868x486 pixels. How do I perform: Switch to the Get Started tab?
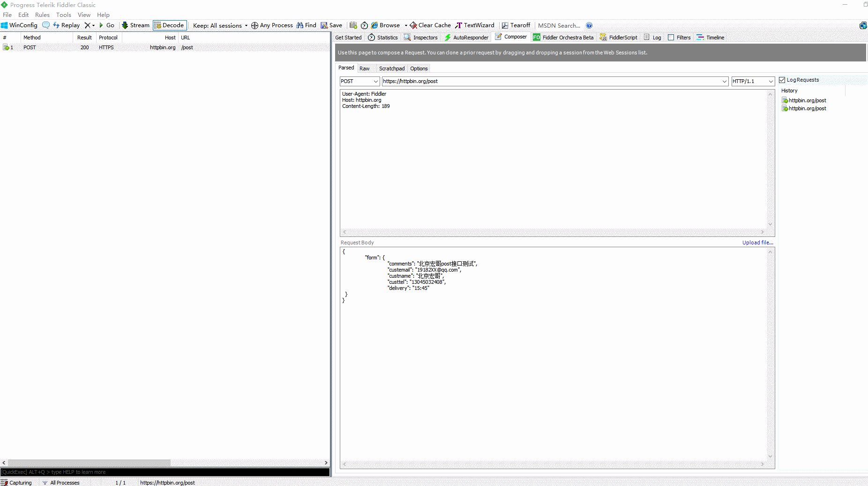[348, 38]
